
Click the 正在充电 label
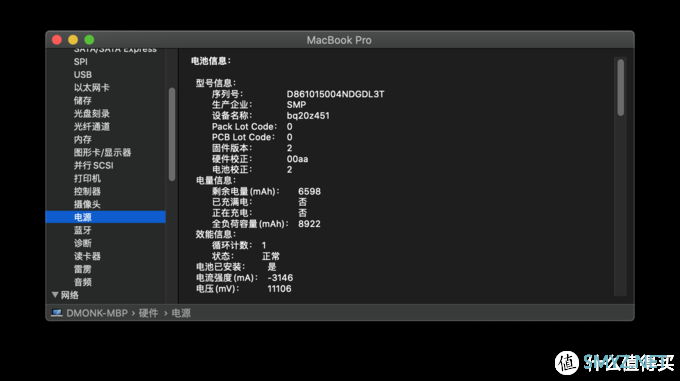pos(232,213)
